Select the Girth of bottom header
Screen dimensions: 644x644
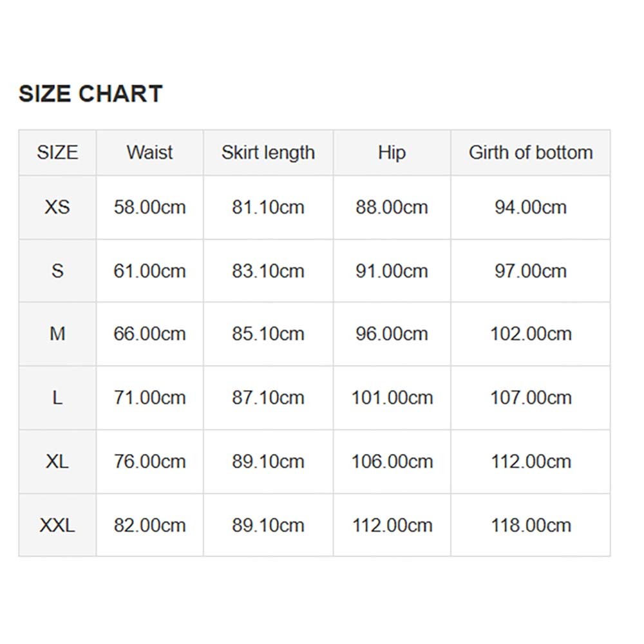[531, 153]
